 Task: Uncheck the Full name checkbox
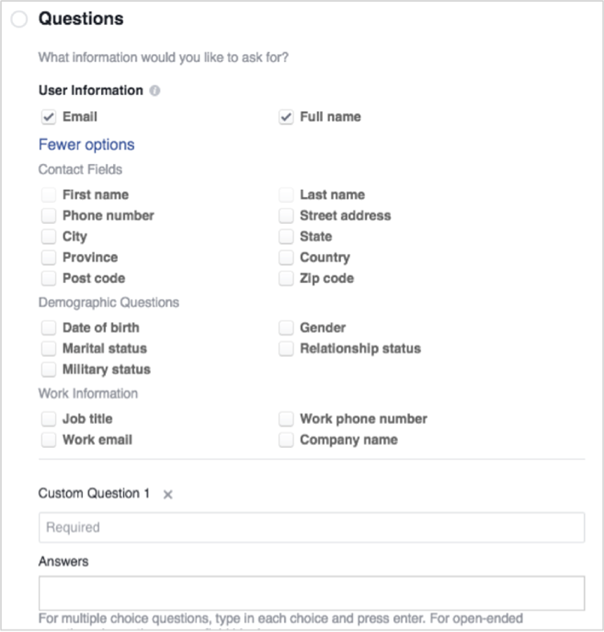click(286, 117)
